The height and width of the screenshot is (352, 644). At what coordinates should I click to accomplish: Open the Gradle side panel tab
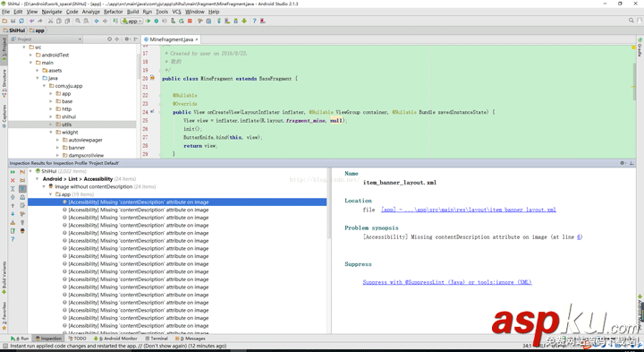pyautogui.click(x=640, y=47)
